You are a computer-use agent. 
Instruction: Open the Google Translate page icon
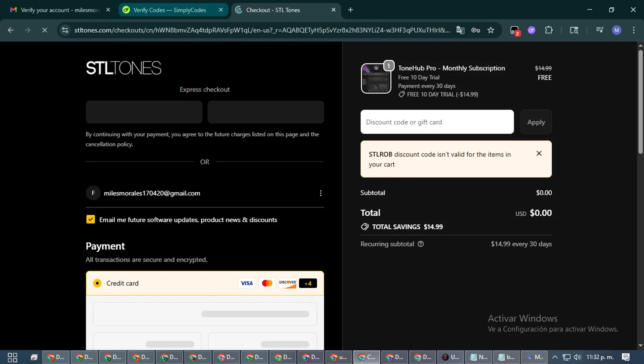click(x=460, y=30)
